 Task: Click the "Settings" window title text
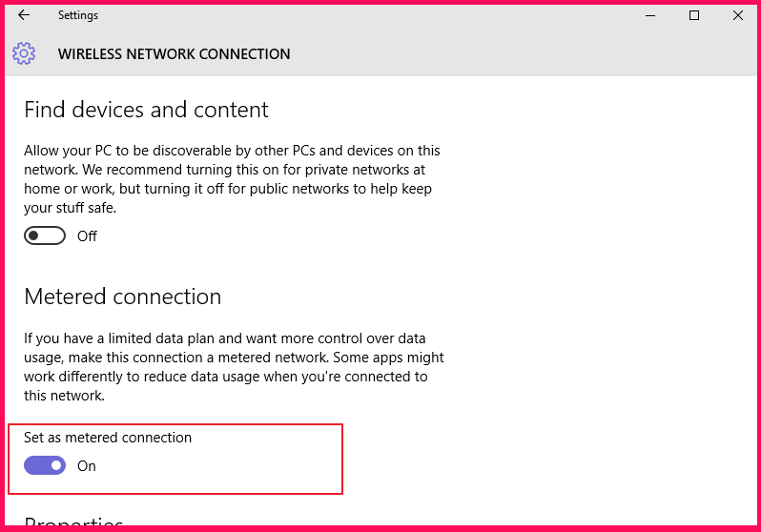(77, 15)
